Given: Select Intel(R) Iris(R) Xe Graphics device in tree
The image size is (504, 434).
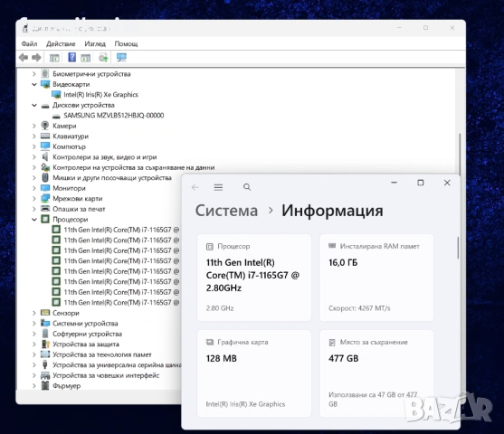Looking at the screenshot, I should pyautogui.click(x=100, y=95).
